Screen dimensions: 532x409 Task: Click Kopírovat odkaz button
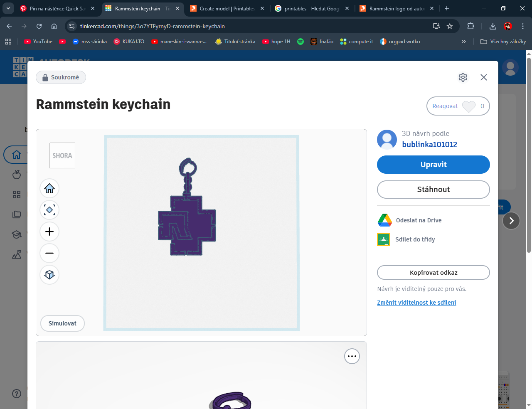[433, 273]
